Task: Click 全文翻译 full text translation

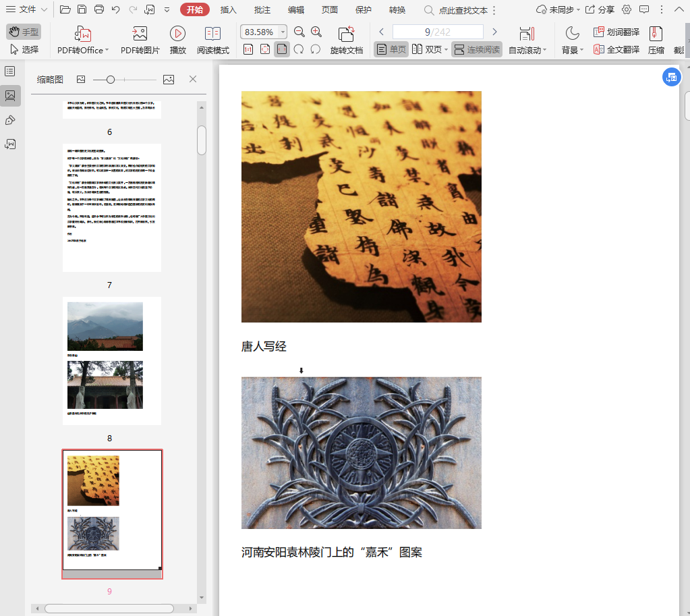Action: [616, 49]
